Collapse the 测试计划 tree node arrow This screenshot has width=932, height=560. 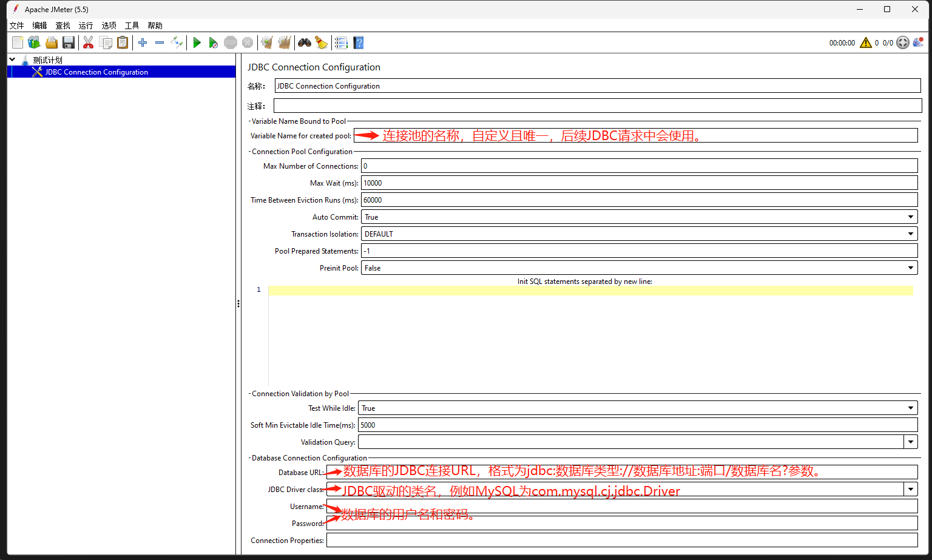point(12,59)
